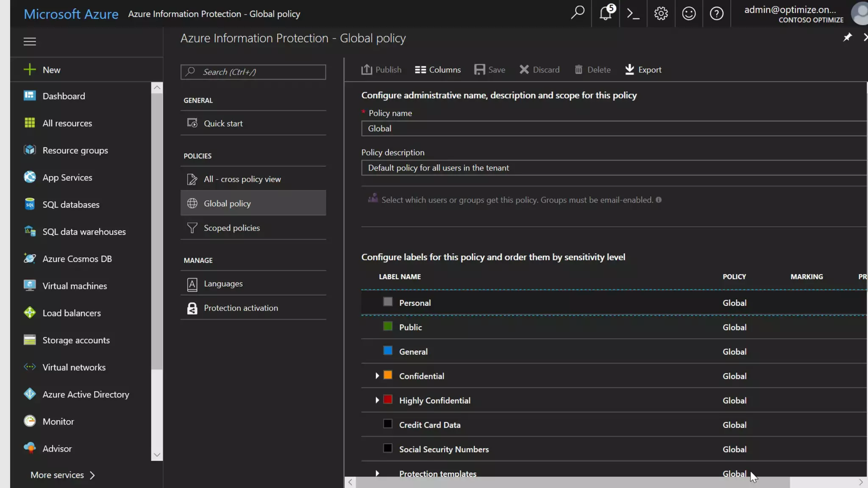
Task: Expand More services chevron
Action: point(92,475)
